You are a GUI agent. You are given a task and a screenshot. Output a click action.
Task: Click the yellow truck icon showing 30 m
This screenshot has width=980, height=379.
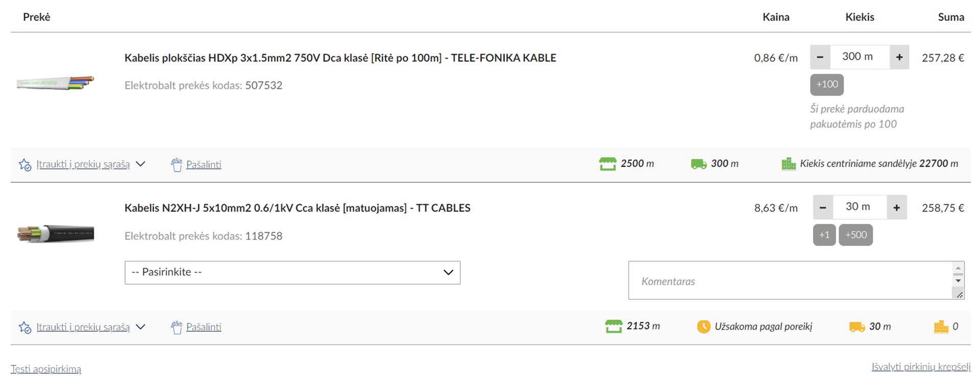(x=856, y=326)
